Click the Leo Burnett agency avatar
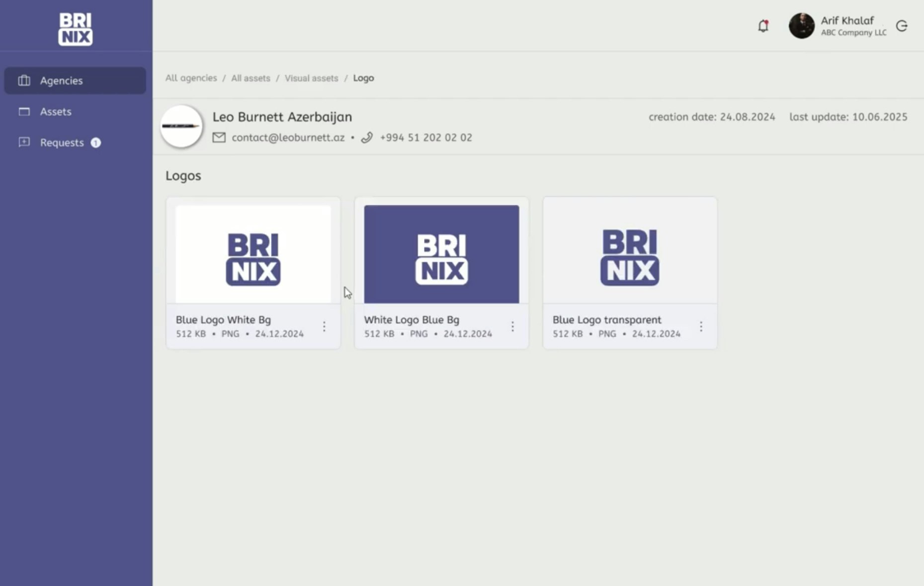This screenshot has height=586, width=924. [x=181, y=126]
